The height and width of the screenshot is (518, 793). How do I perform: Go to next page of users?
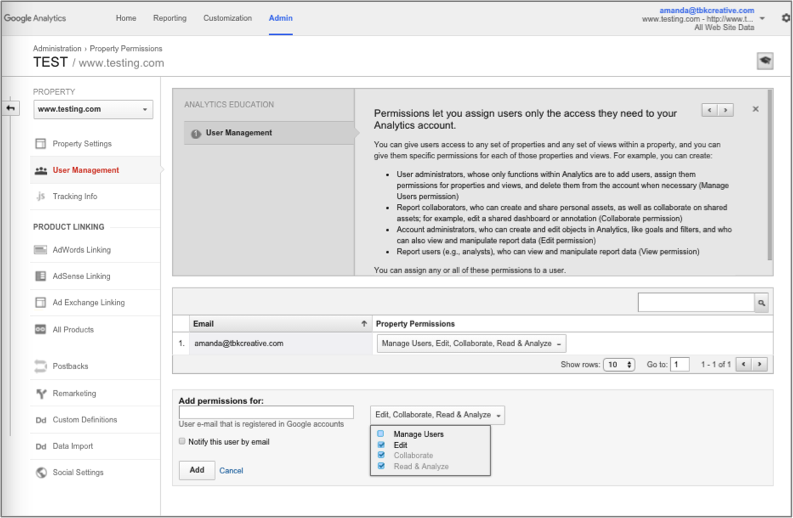760,364
